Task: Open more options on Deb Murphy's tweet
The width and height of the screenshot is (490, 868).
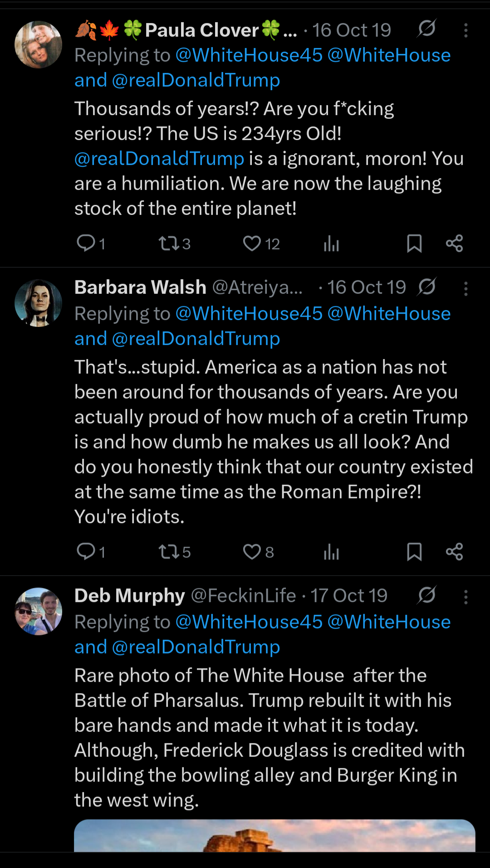Action: click(465, 597)
